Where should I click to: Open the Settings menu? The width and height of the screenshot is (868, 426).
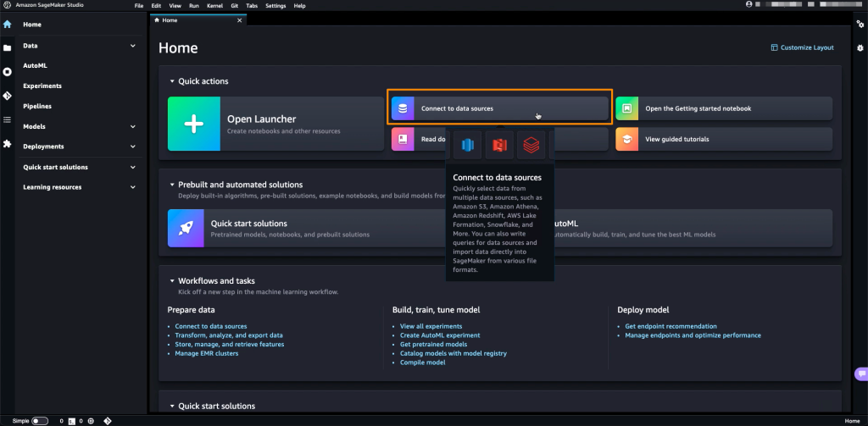275,5
